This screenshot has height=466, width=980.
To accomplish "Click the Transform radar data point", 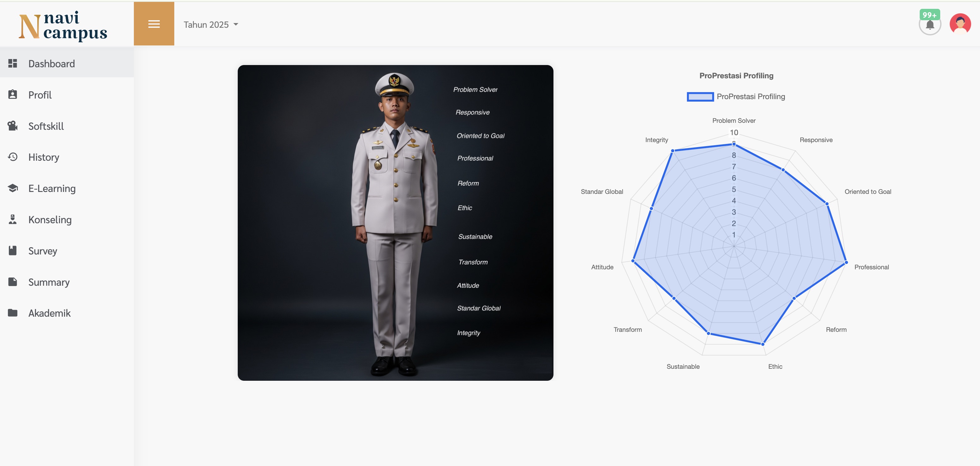I will point(674,298).
